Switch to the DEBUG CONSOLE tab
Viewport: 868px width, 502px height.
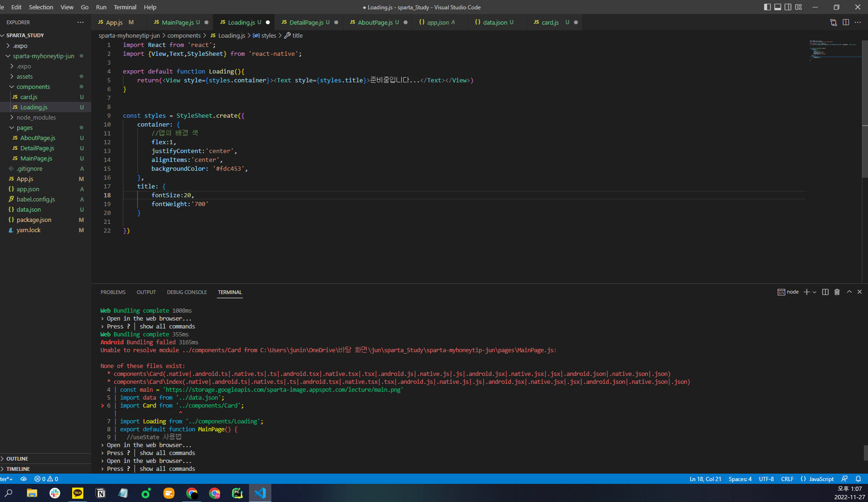[x=187, y=292]
